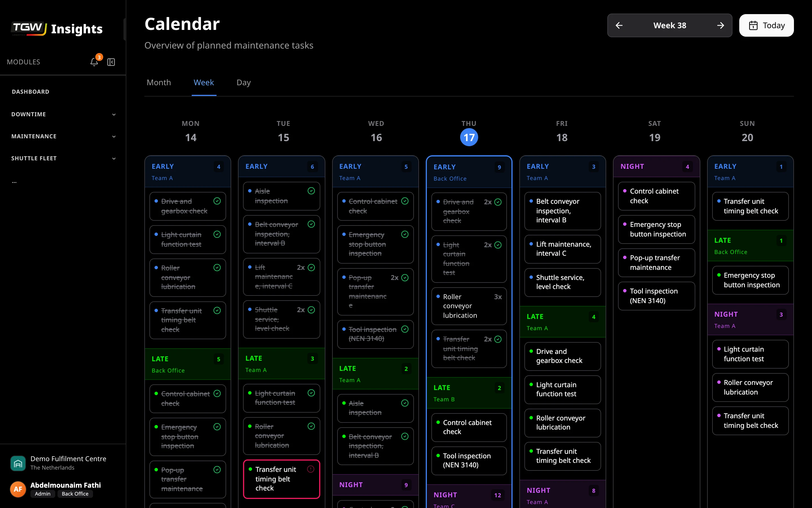Open Saturday Pop-up transfer maintenance task
The height and width of the screenshot is (508, 812).
click(656, 263)
